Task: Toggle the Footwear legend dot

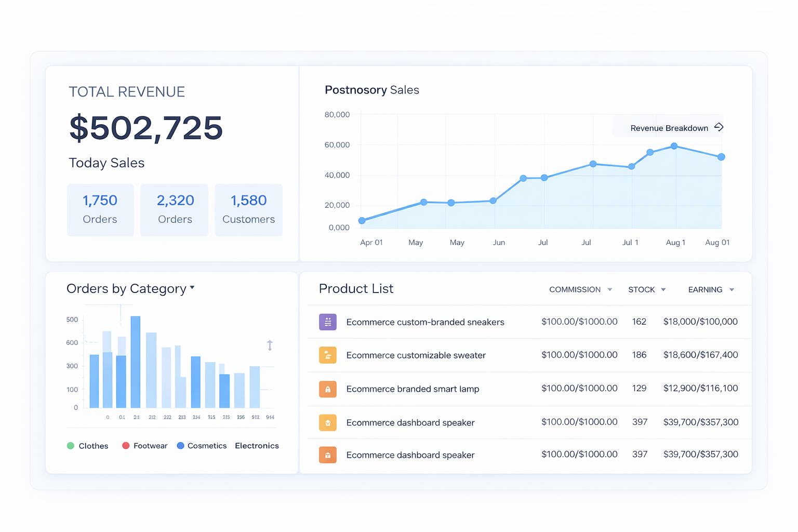Action: [125, 445]
